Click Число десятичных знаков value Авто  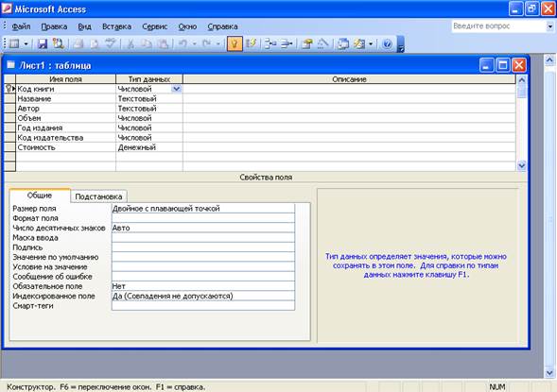202,228
